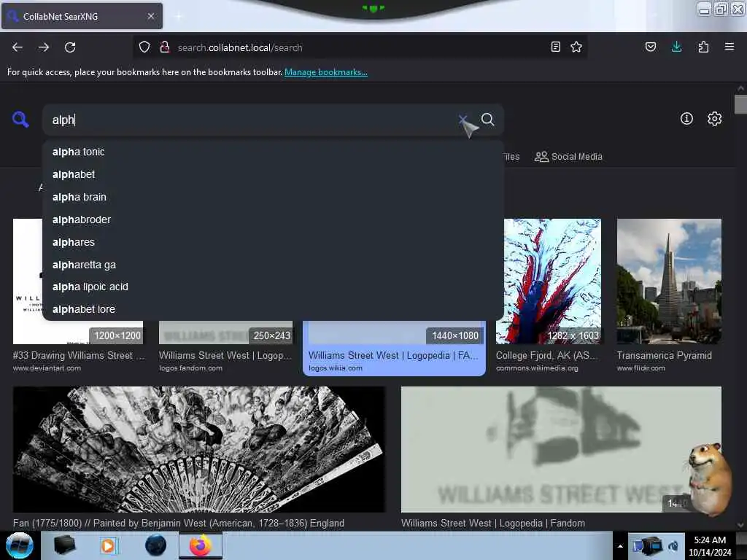Choose suggestion 'alpha tonic'
Screen dimensions: 747x560
[273, 152]
